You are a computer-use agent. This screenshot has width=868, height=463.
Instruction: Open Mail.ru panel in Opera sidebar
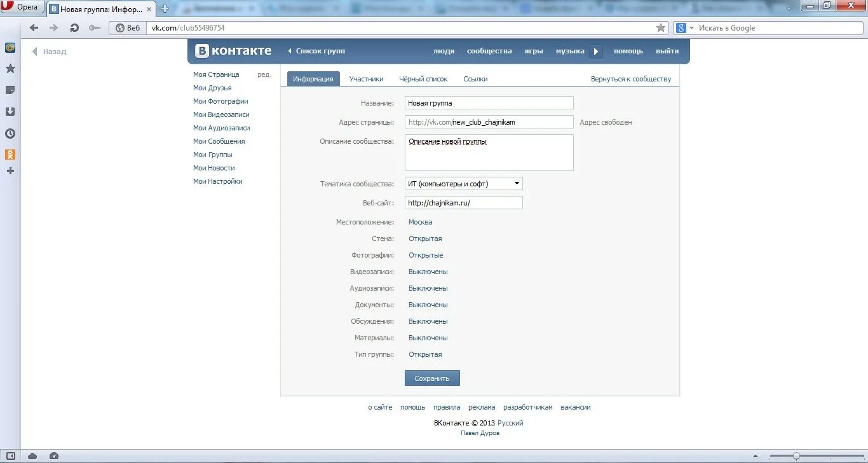[x=10, y=48]
